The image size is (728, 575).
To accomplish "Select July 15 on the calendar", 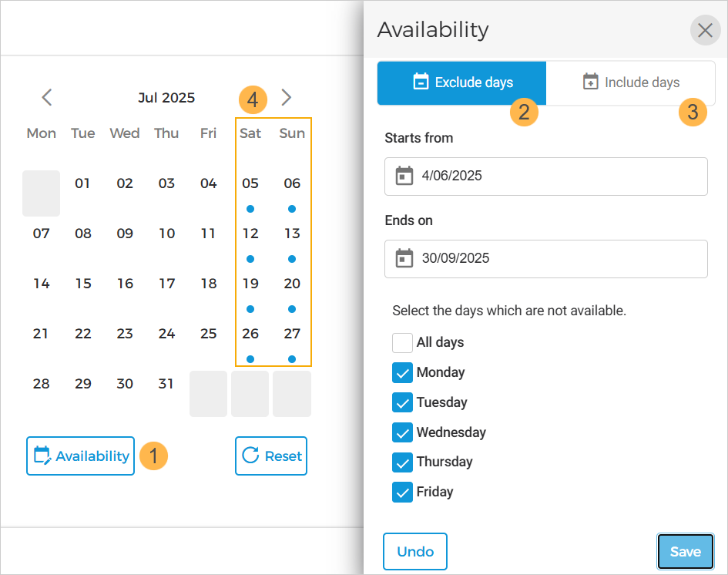I will pyautogui.click(x=83, y=284).
